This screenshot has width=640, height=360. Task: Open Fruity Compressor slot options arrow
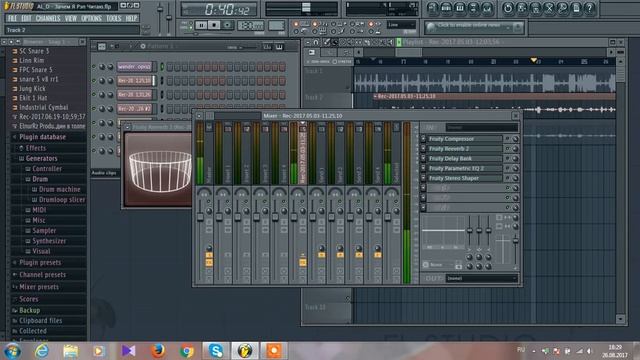[423, 139]
